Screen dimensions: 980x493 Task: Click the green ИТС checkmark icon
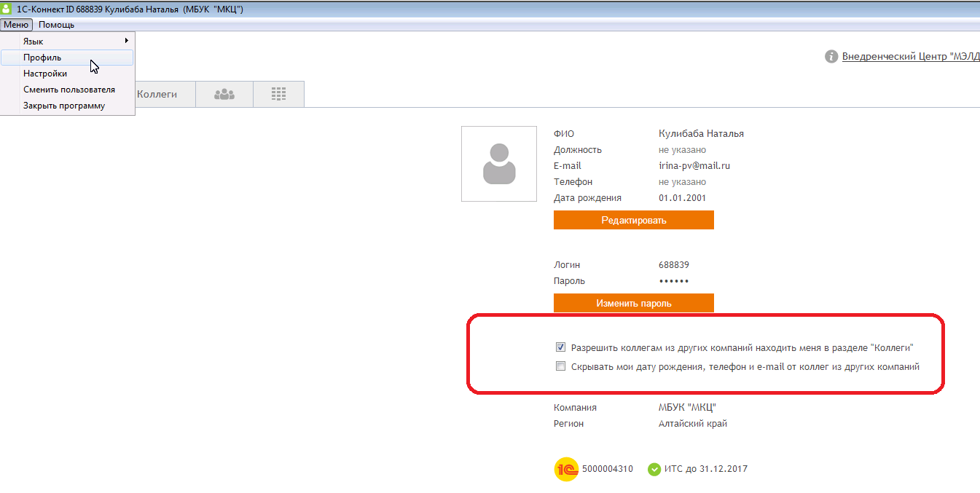coord(654,469)
